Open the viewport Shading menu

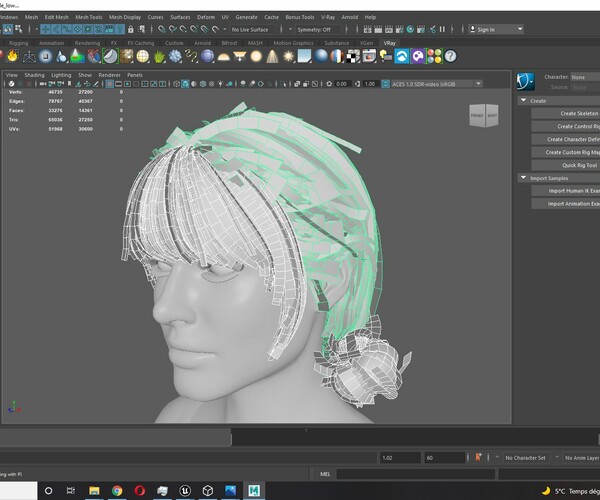(x=34, y=75)
